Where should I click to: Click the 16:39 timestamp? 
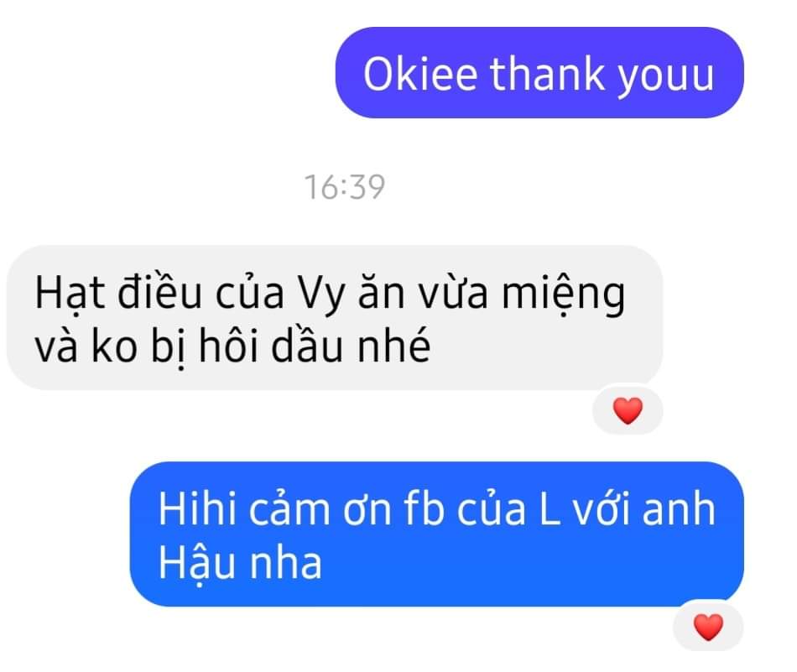pyautogui.click(x=345, y=187)
